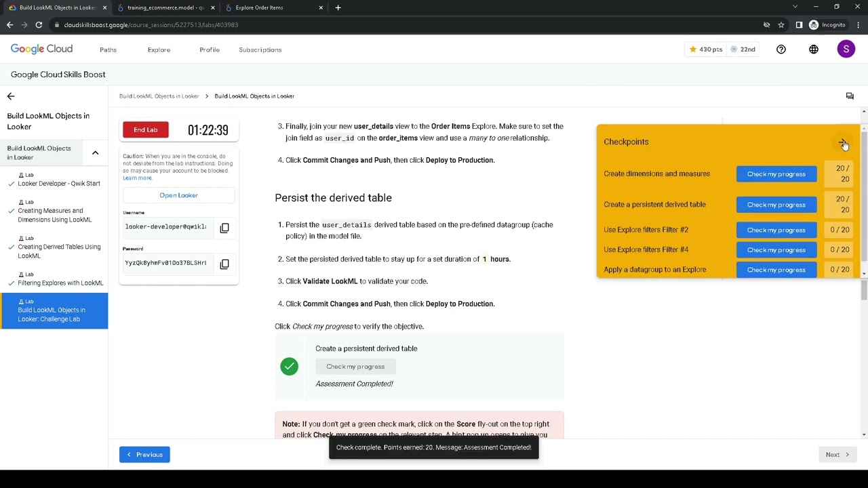Open Chrome three-dot menu
868x488 pixels.
857,25
